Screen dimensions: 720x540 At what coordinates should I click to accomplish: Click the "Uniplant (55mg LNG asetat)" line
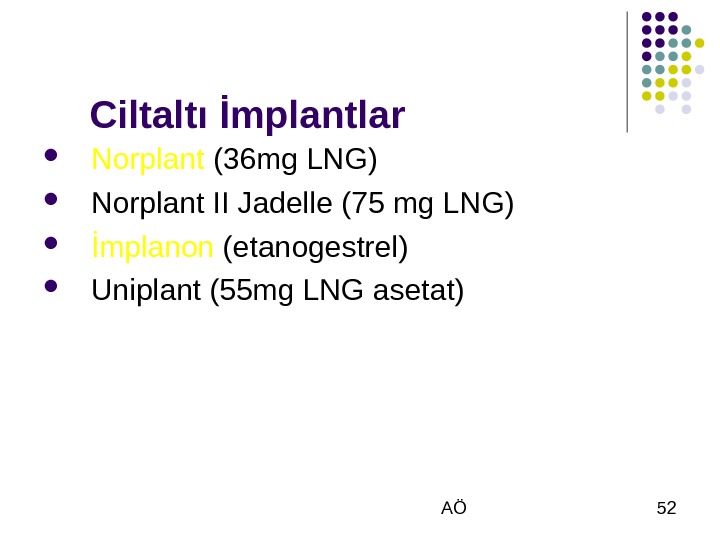278,291
